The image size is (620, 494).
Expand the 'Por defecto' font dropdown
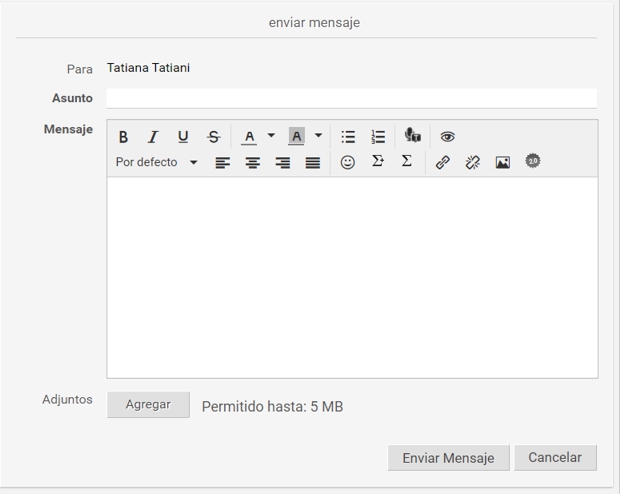tap(194, 162)
